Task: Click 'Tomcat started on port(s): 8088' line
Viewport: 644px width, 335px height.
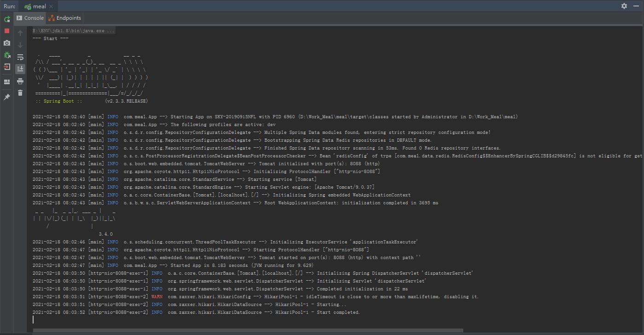Action: point(226,258)
